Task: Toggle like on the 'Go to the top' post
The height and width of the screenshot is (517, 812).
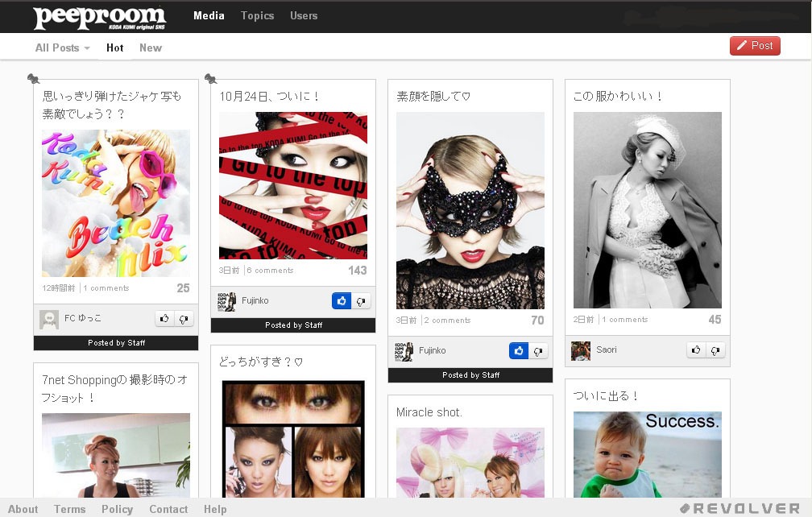Action: tap(342, 301)
